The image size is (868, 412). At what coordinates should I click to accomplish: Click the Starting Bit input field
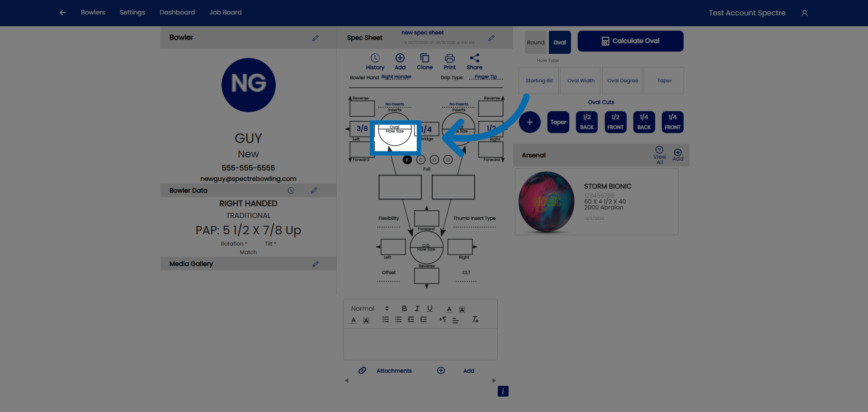click(539, 81)
